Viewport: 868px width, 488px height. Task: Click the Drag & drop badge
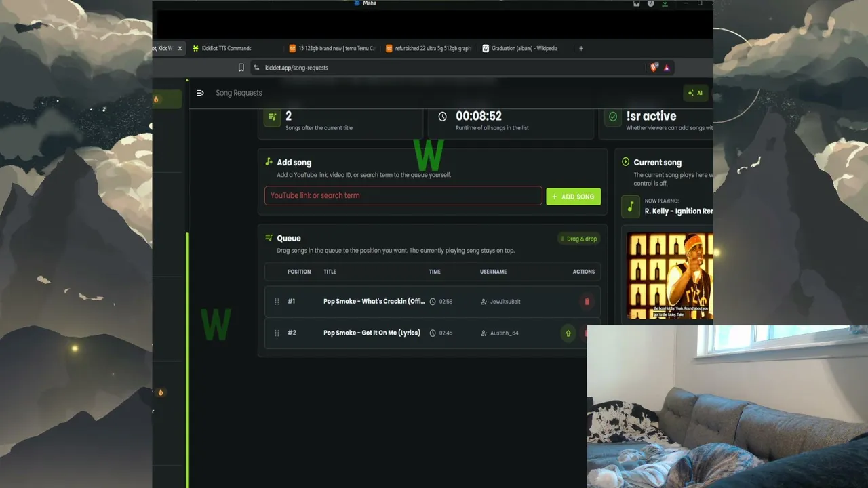tap(578, 239)
